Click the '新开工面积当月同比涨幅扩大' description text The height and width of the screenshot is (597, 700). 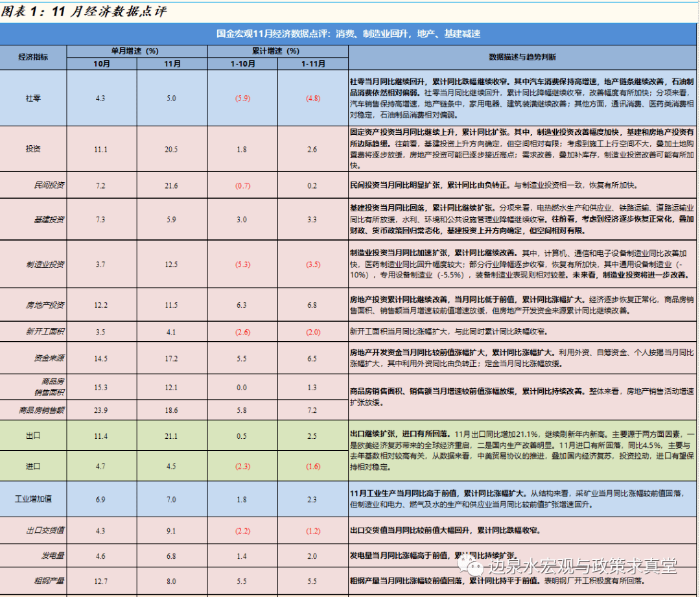(x=449, y=332)
